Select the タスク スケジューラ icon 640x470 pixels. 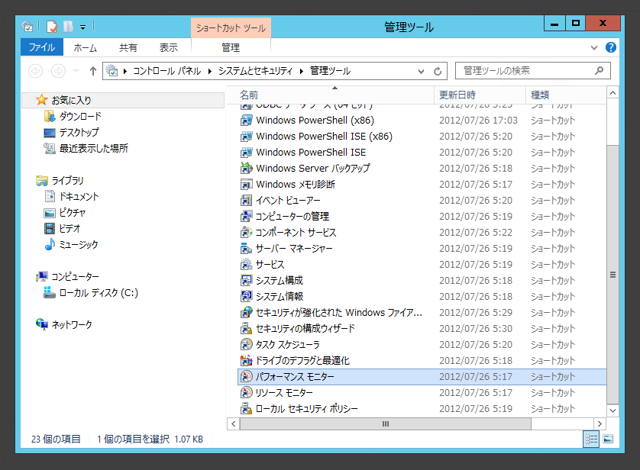246,344
